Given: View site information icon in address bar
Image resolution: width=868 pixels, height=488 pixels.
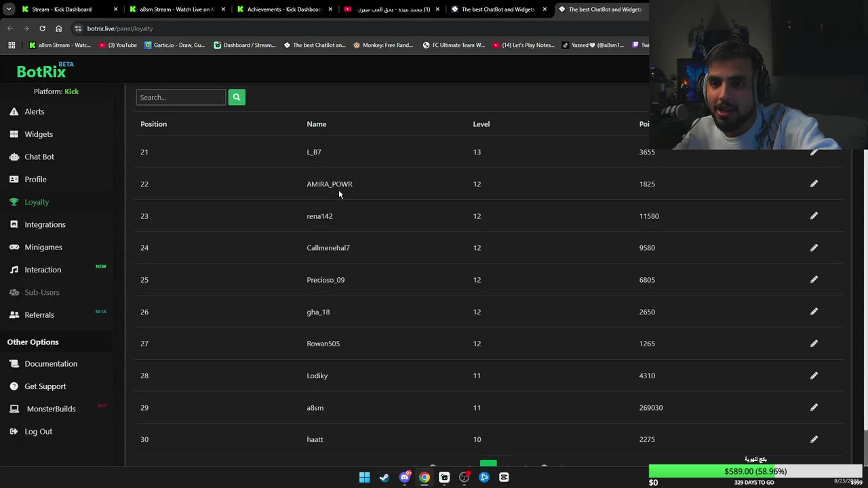Looking at the screenshot, I should 78,28.
